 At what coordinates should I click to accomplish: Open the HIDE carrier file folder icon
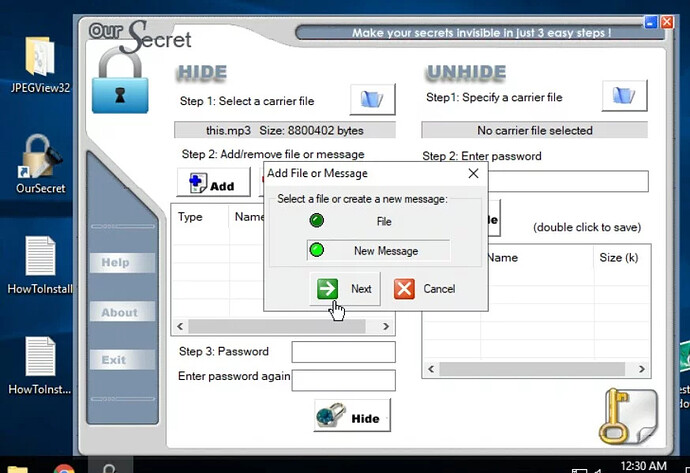click(372, 99)
